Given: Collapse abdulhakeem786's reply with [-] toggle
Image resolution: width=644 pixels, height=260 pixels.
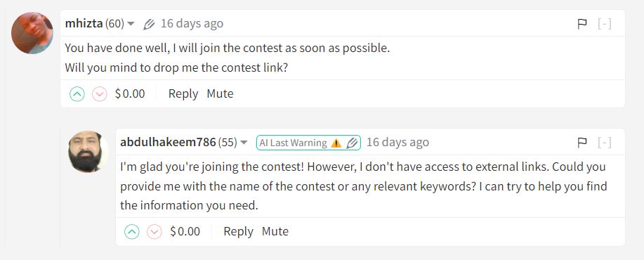Looking at the screenshot, I should click(x=605, y=143).
